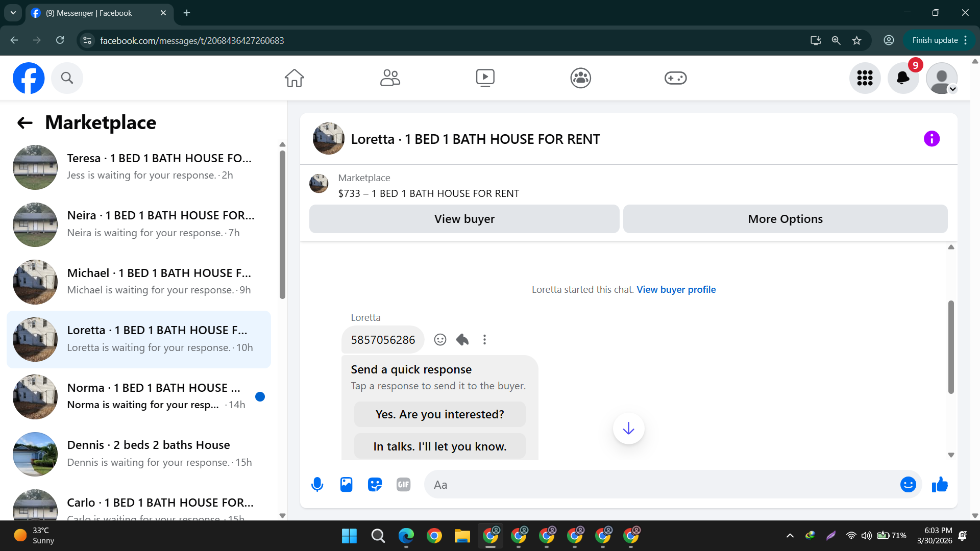Expand account profile menu

click(x=942, y=78)
